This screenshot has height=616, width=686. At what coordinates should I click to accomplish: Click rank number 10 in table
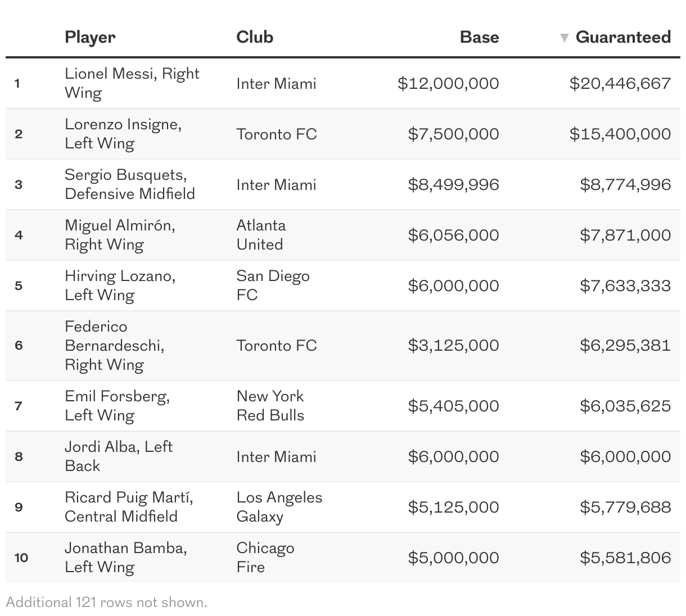click(x=21, y=558)
